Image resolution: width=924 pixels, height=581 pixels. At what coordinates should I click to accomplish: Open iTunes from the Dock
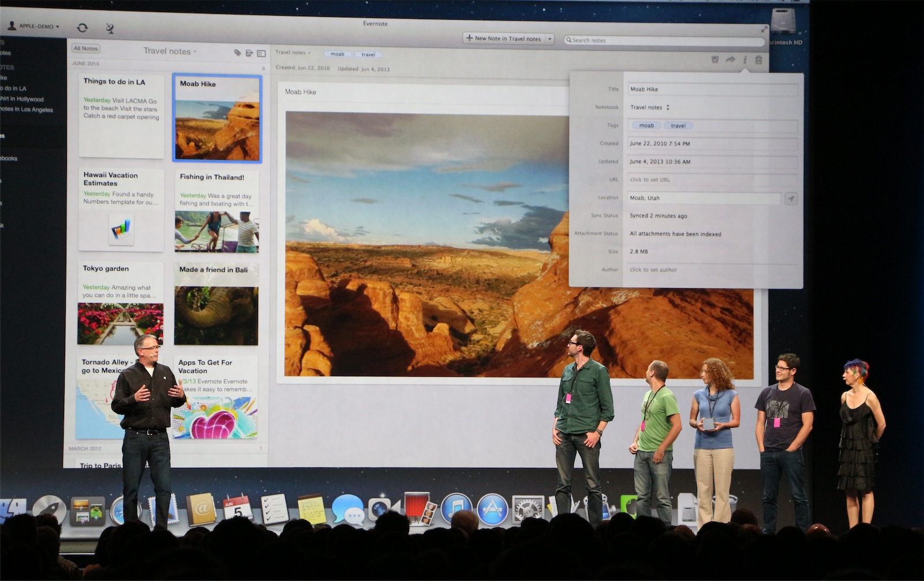click(457, 509)
